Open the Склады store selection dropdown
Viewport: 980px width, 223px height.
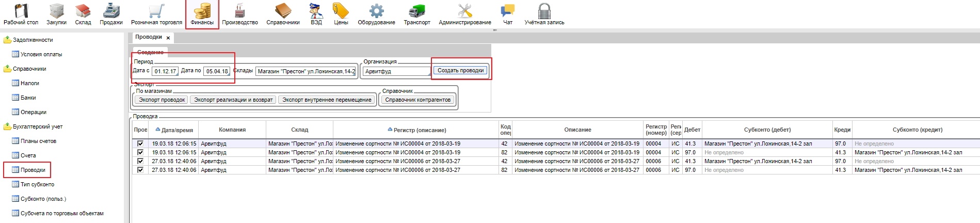coord(354,72)
